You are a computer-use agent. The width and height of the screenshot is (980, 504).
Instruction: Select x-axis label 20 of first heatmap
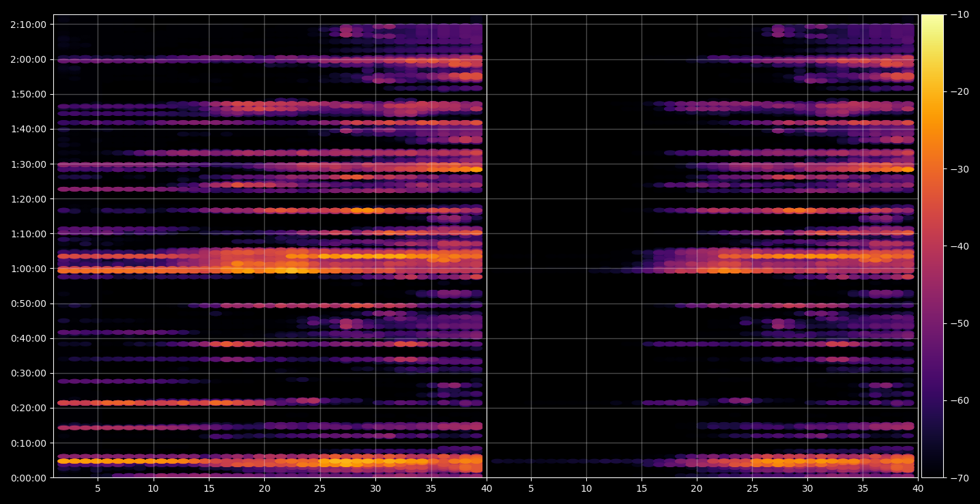point(264,488)
